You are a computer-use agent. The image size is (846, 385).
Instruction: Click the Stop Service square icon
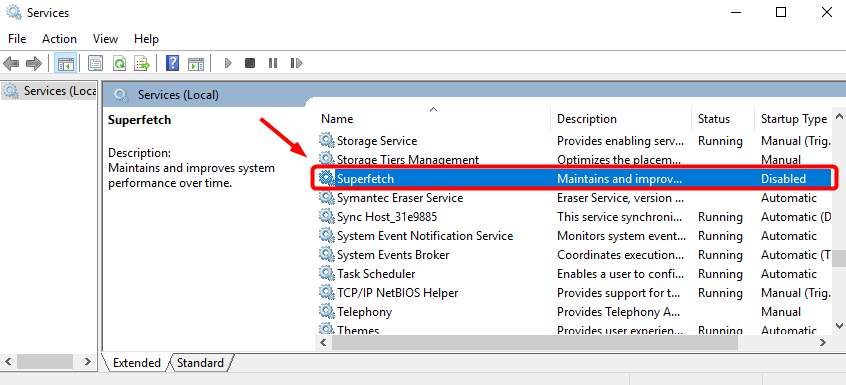[250, 64]
